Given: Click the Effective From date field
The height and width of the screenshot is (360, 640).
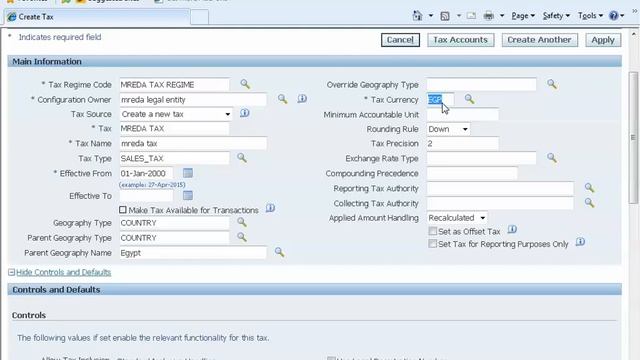Looking at the screenshot, I should tap(146, 173).
